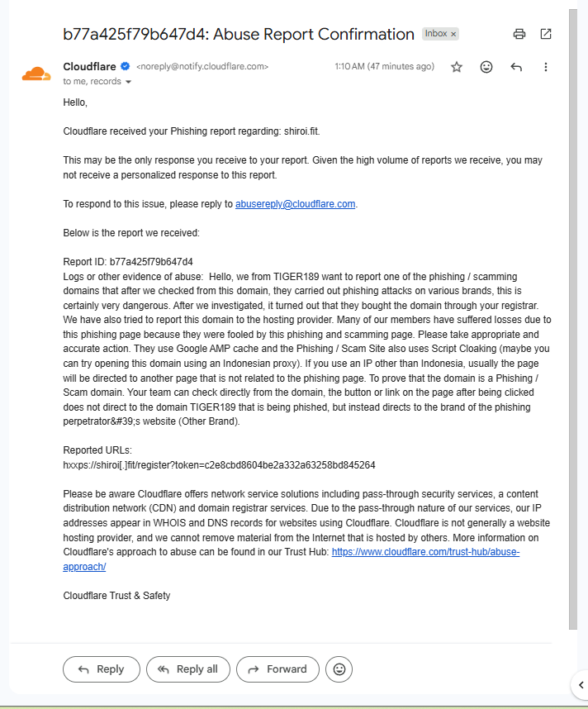Click the reply arrow icon in header
The image size is (588, 709).
pos(516,67)
